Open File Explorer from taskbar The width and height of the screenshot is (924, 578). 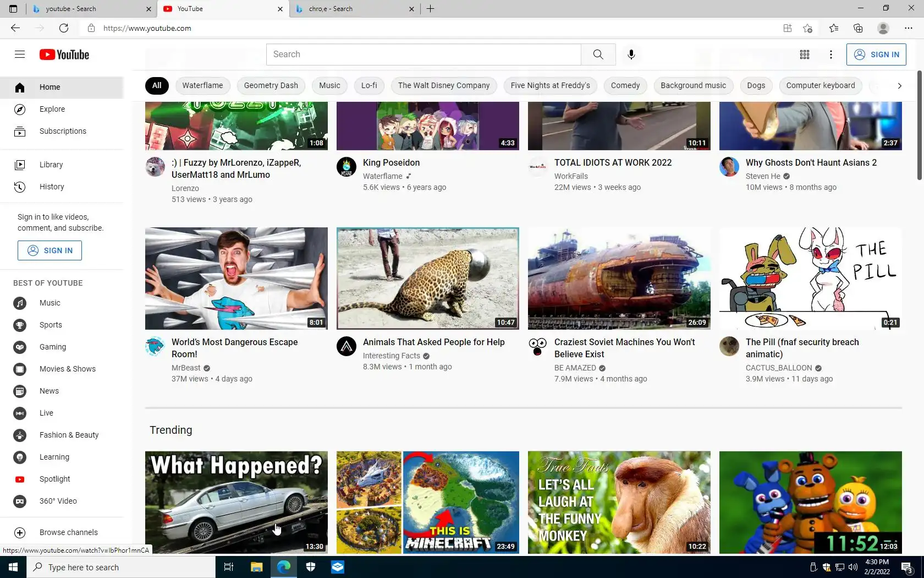click(x=256, y=567)
